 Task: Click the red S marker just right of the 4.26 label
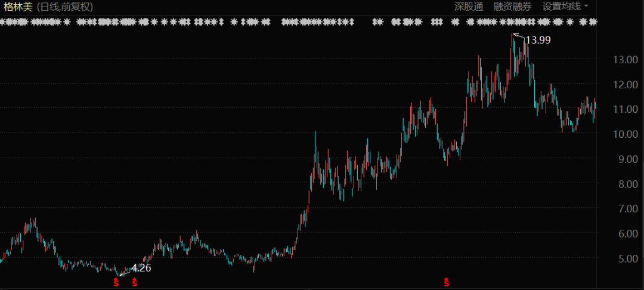tap(134, 282)
